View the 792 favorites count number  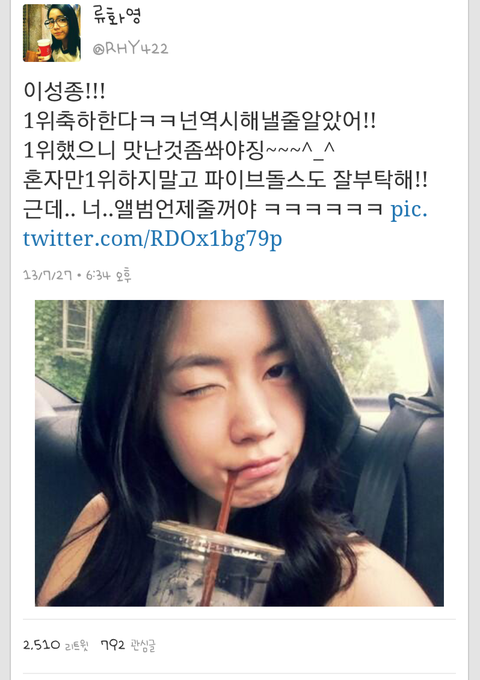pyautogui.click(x=113, y=645)
